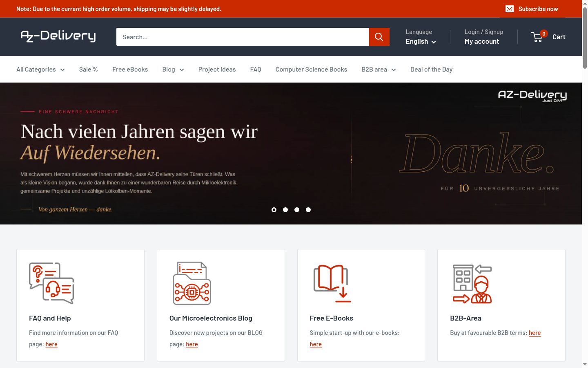588x368 pixels.
Task: Click the 'Our Microelectronics Blog' card title
Action: [x=211, y=318]
